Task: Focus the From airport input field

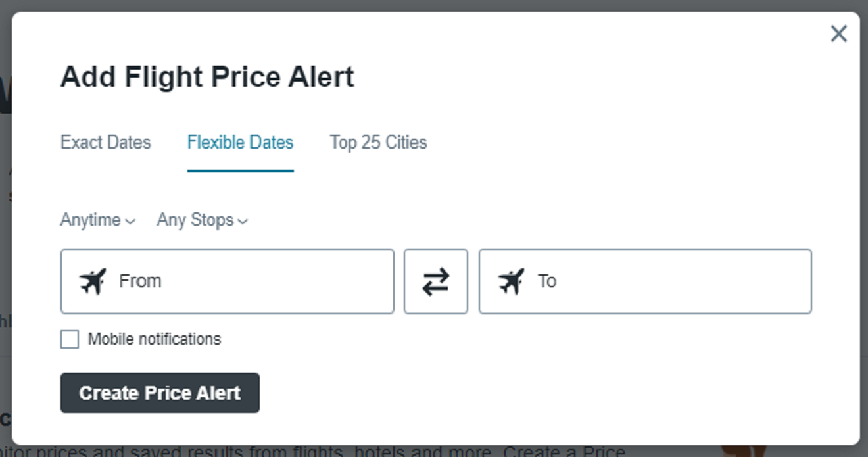Action: pyautogui.click(x=250, y=281)
